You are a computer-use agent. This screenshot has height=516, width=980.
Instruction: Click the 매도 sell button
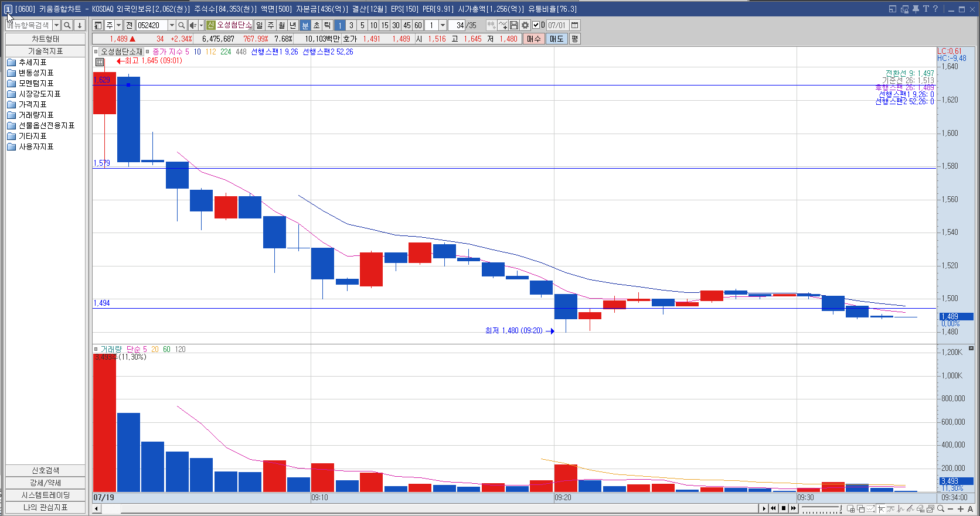(556, 39)
